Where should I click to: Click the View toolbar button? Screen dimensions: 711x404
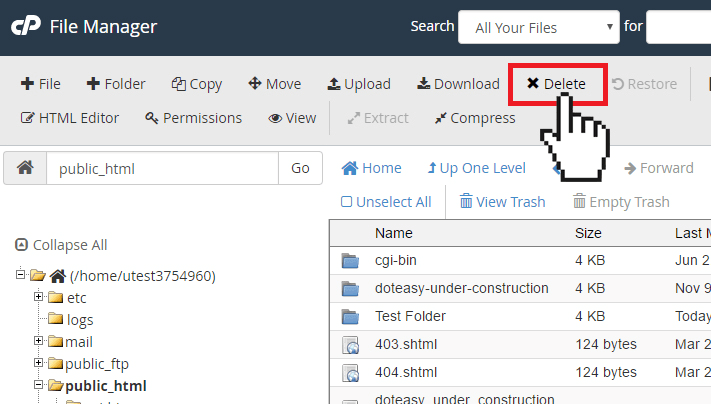click(x=292, y=118)
